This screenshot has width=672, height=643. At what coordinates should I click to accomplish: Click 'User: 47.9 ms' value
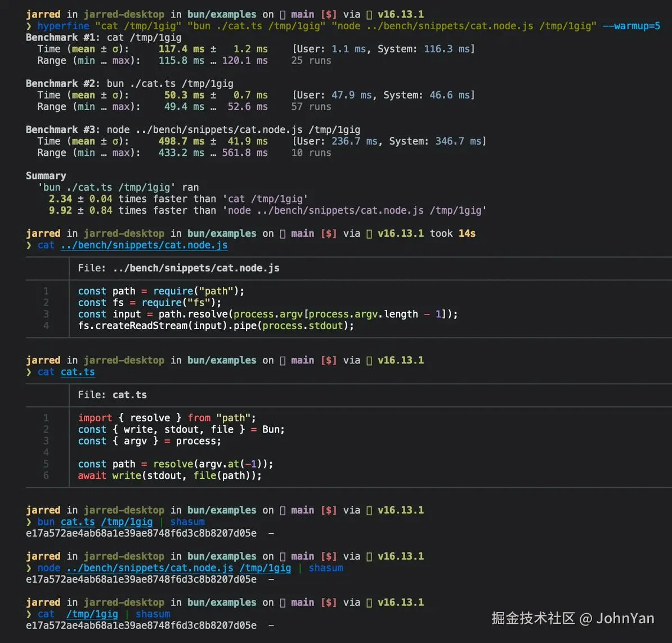tap(334, 96)
